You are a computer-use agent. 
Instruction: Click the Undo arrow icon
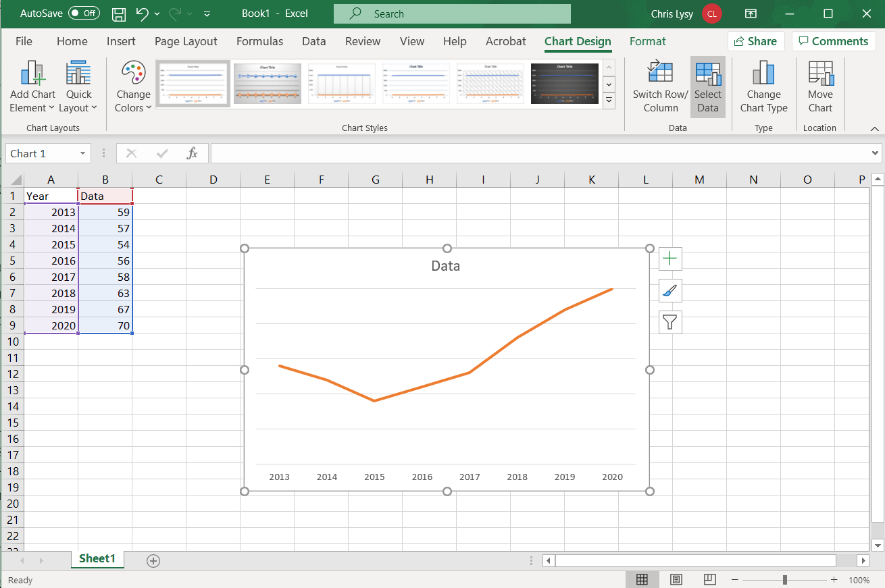pos(142,14)
